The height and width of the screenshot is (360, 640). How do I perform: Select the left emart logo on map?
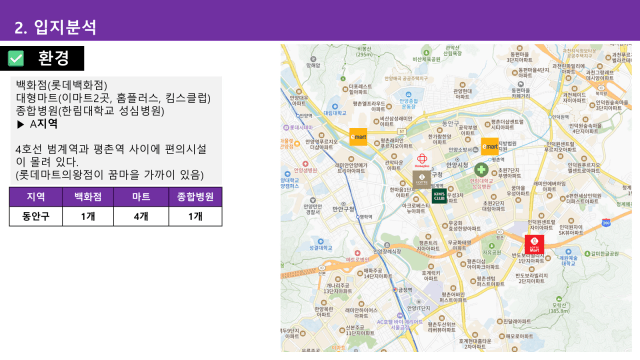point(358,137)
